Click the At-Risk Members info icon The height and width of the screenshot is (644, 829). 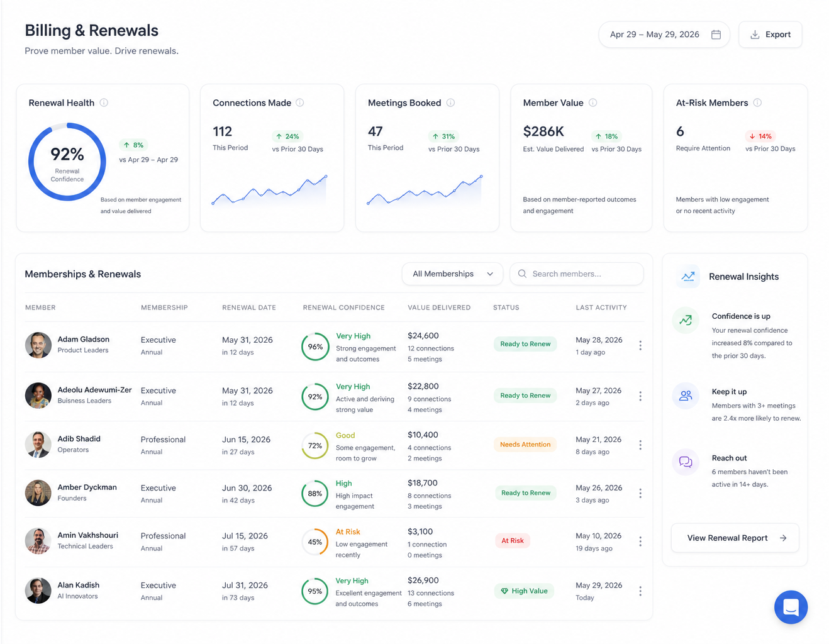(757, 103)
